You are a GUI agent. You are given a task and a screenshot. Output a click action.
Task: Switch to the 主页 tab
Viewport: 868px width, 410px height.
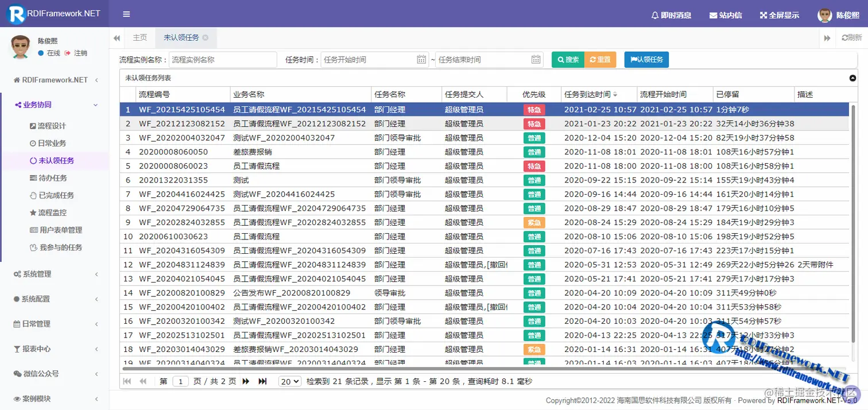tap(139, 37)
